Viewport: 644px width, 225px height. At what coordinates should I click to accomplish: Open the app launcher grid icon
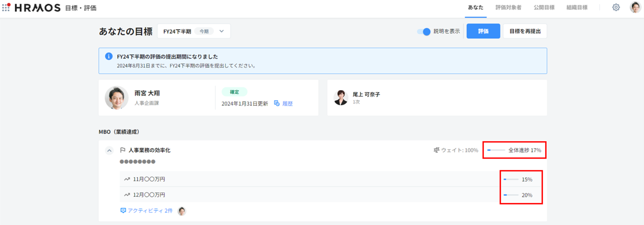6,7
